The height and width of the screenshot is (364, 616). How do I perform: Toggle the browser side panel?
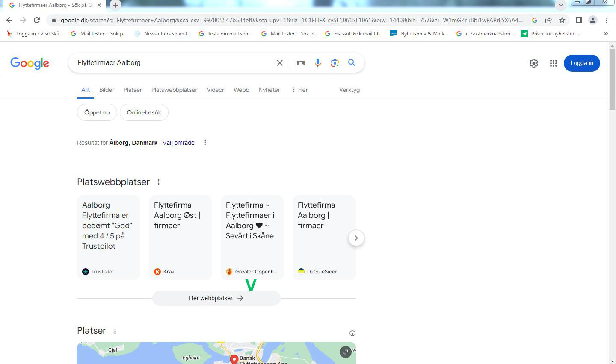(579, 20)
